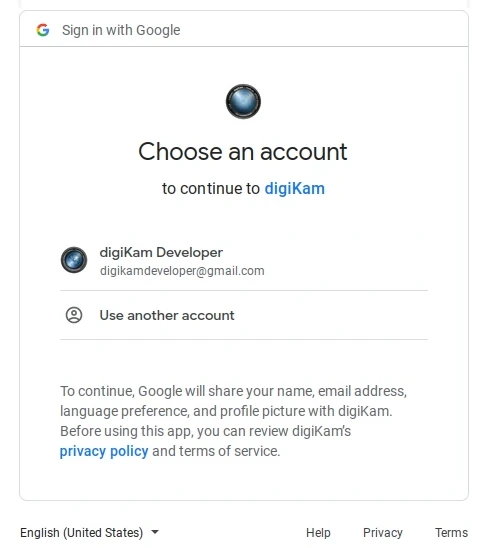Open the Help footer link

(x=318, y=533)
